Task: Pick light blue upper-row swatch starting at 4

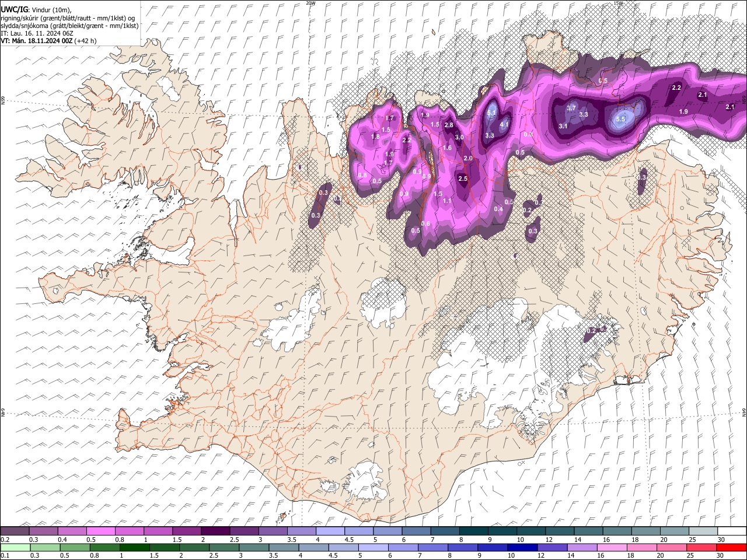Action: [330, 531]
